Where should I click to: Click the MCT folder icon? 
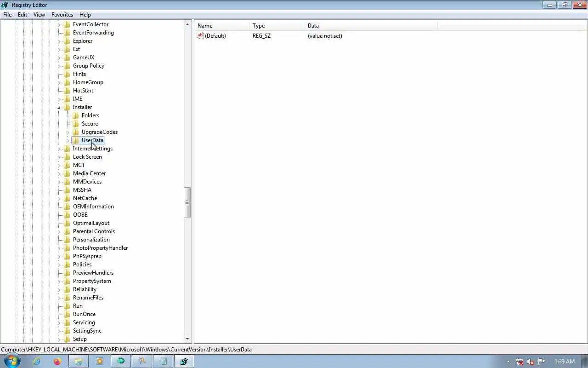(67, 165)
